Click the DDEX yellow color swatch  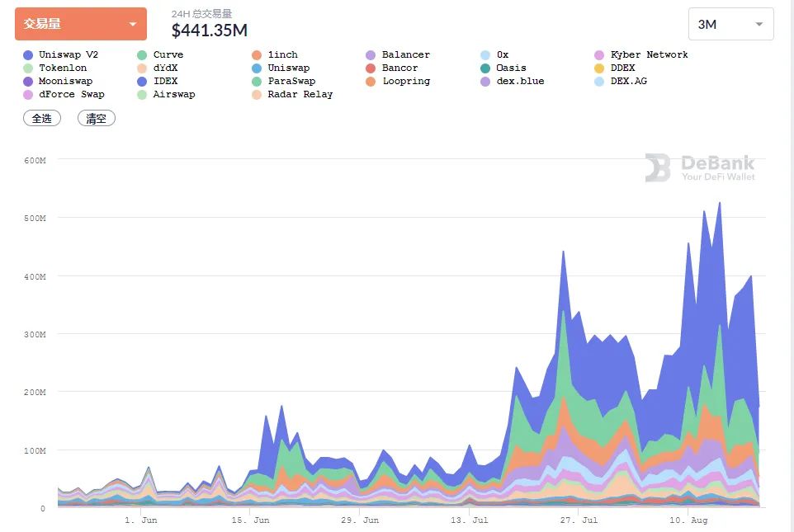click(599, 68)
